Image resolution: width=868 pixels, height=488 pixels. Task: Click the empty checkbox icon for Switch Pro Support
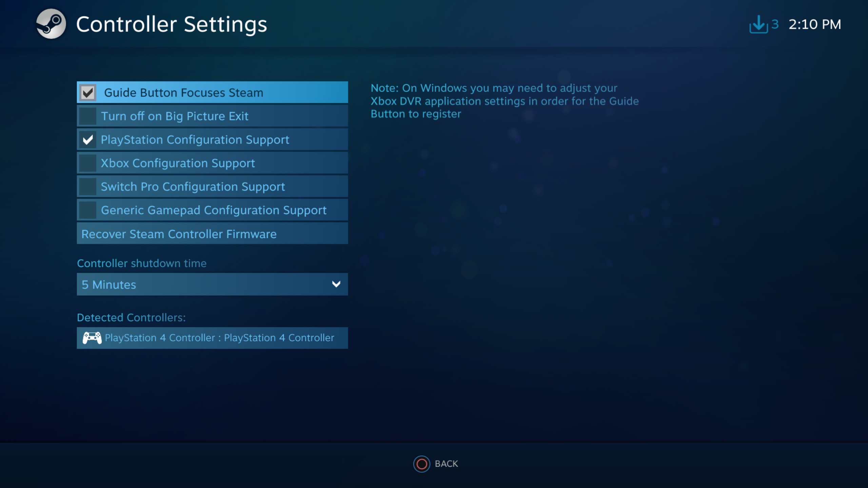87,186
